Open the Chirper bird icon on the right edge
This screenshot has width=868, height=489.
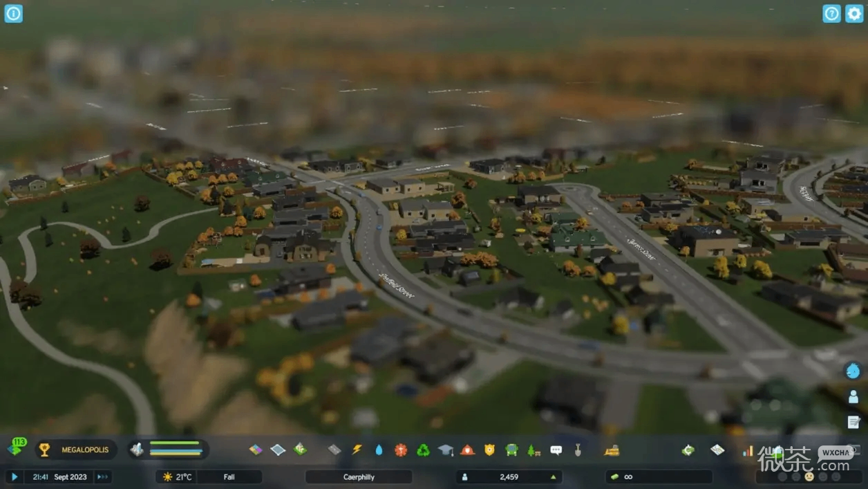click(853, 371)
